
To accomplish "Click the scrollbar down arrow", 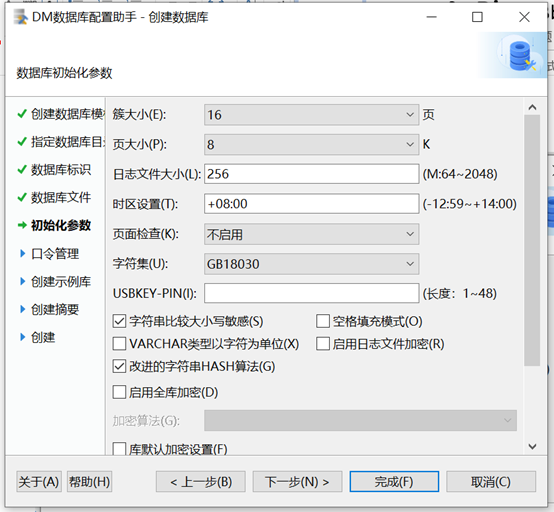I will (x=532, y=447).
